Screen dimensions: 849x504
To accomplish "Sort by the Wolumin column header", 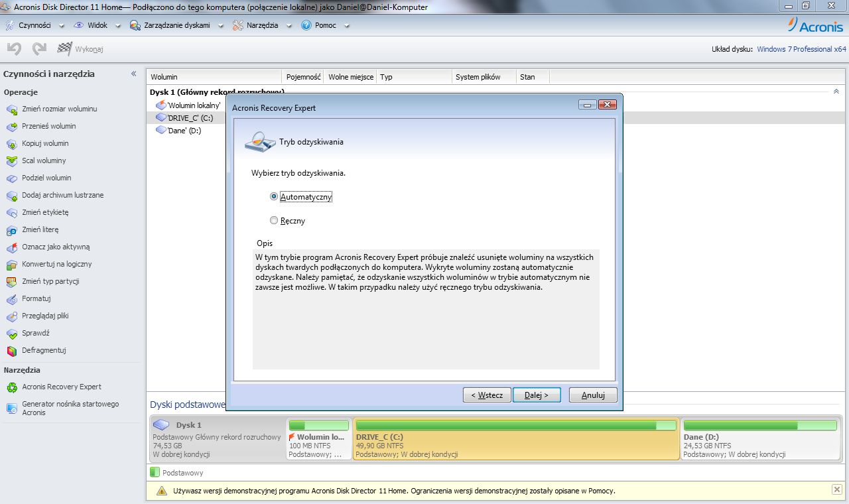I will pyautogui.click(x=215, y=77).
